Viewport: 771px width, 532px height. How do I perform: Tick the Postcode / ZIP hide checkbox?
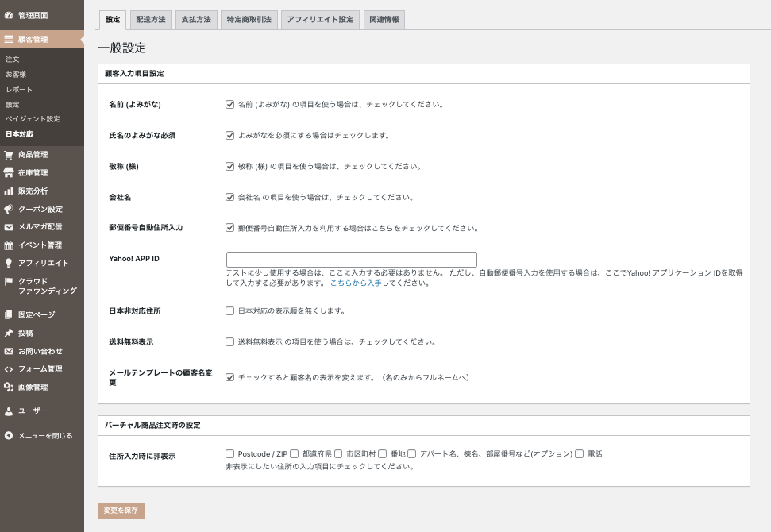pyautogui.click(x=230, y=453)
